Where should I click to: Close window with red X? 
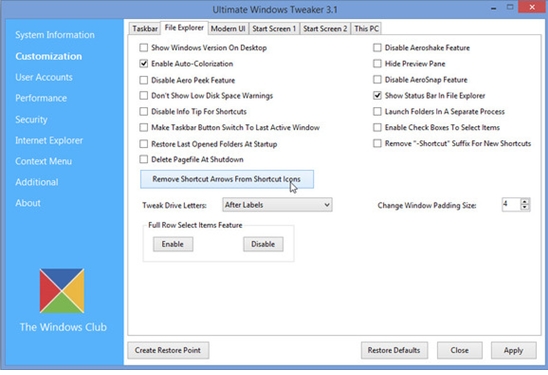click(x=532, y=7)
